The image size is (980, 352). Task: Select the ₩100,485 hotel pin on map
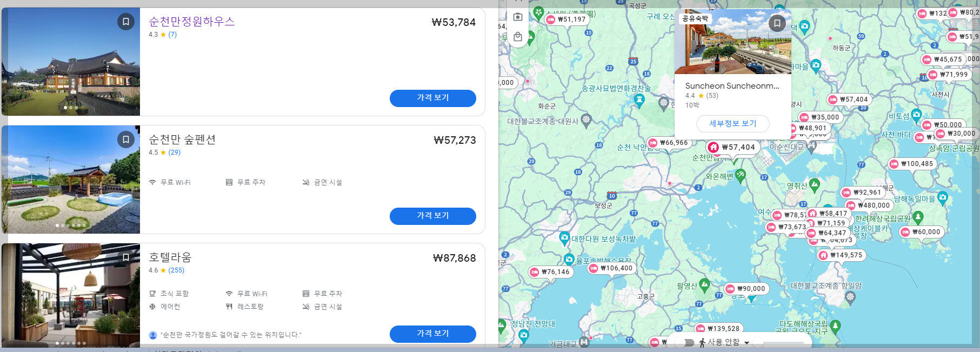912,164
